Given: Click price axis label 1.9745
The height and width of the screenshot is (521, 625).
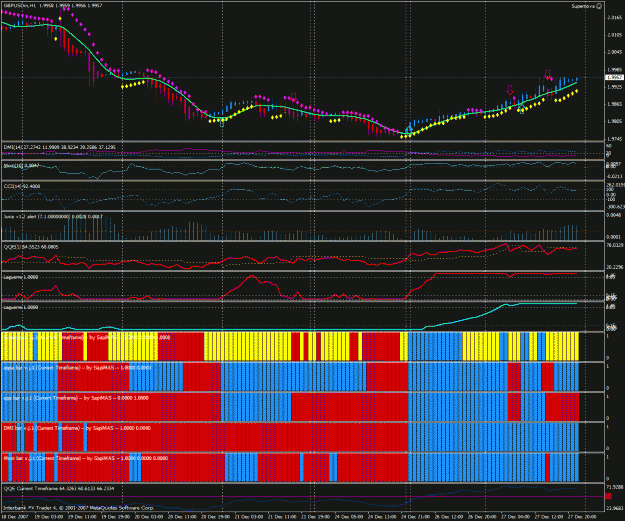Looking at the screenshot, I should (614, 139).
